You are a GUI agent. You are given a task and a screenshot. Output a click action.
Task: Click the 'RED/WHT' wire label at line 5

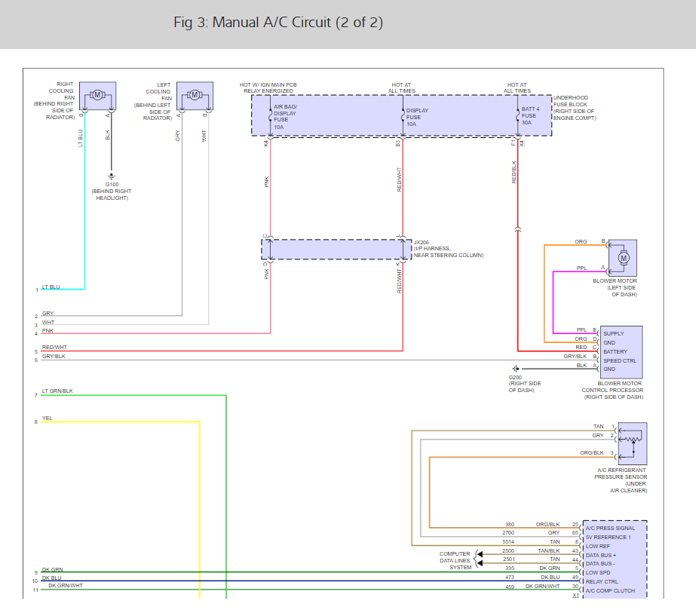coord(54,347)
